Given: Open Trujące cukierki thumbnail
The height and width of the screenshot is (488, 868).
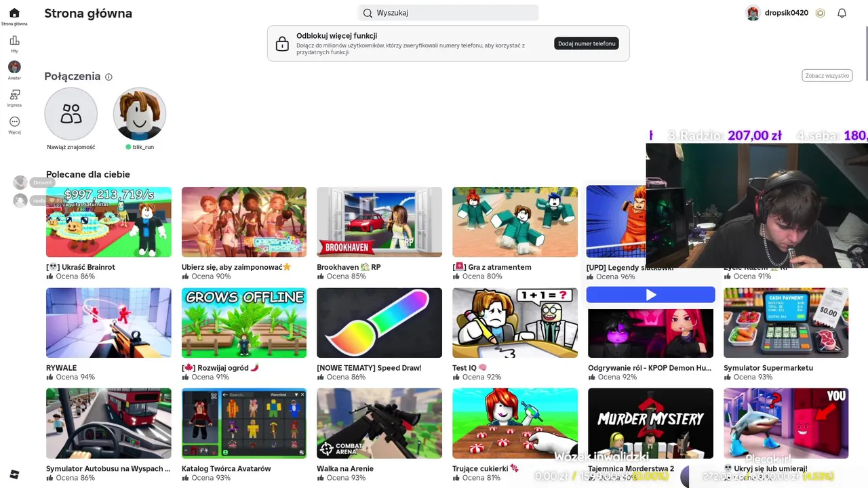Looking at the screenshot, I should point(515,424).
